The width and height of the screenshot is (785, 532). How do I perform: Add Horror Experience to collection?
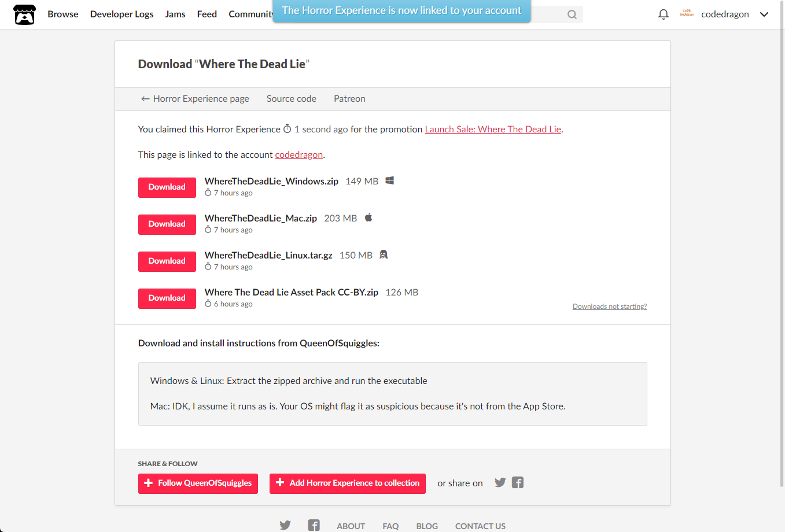[348, 483]
